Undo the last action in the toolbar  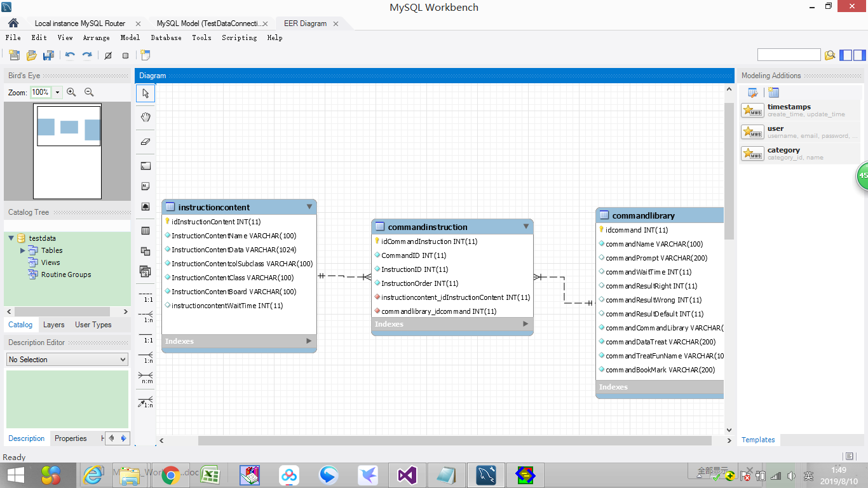[x=70, y=55]
